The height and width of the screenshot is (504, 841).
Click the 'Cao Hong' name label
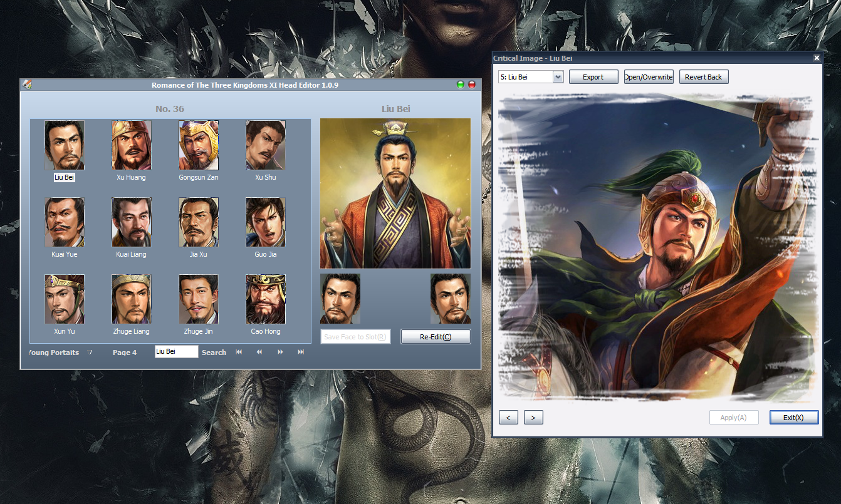tap(266, 331)
